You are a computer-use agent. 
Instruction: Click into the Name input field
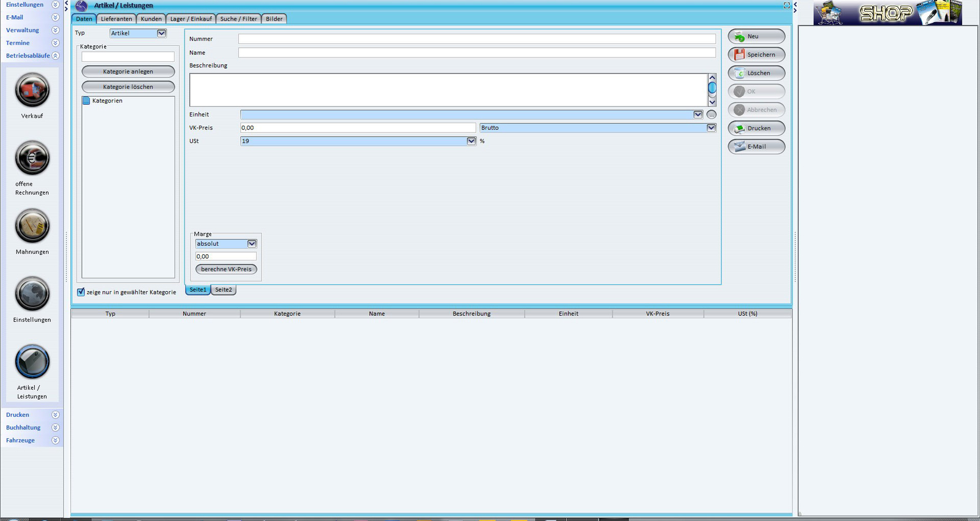point(477,53)
